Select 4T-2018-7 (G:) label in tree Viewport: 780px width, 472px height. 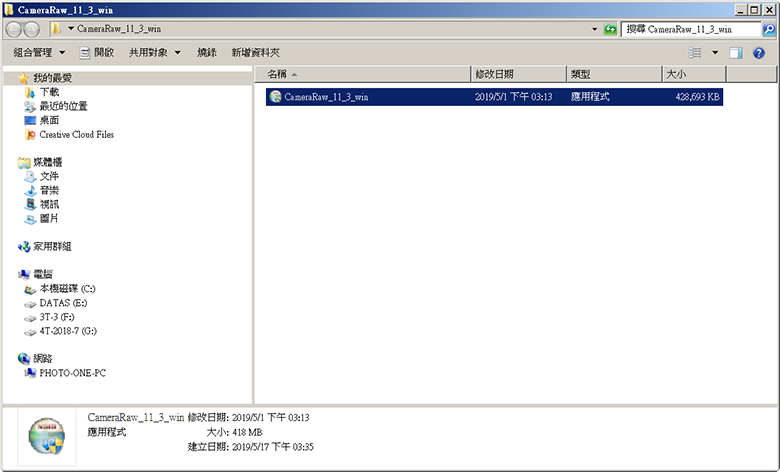point(68,331)
